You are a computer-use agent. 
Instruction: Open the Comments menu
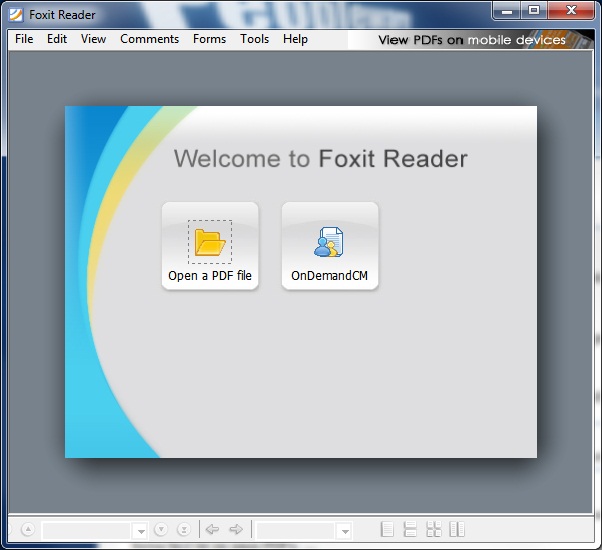(149, 39)
